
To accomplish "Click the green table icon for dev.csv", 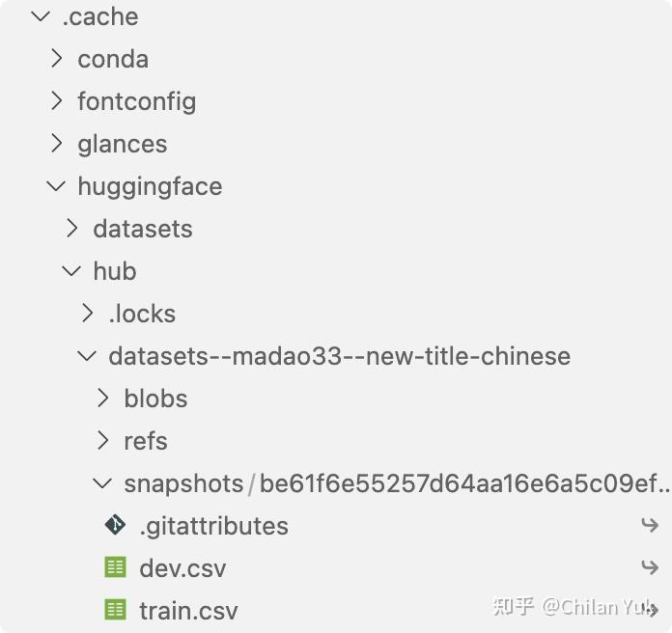I will coord(115,567).
